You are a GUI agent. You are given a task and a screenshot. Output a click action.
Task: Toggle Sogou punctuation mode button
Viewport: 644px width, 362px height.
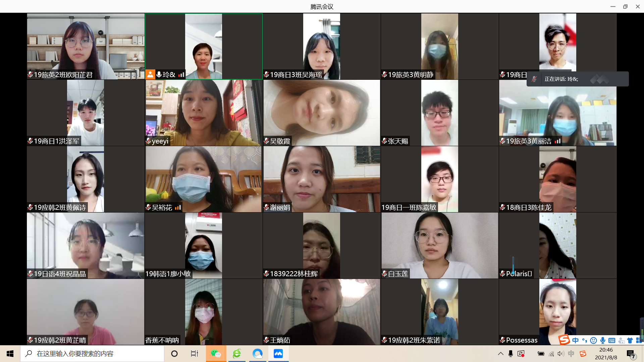pos(585,341)
